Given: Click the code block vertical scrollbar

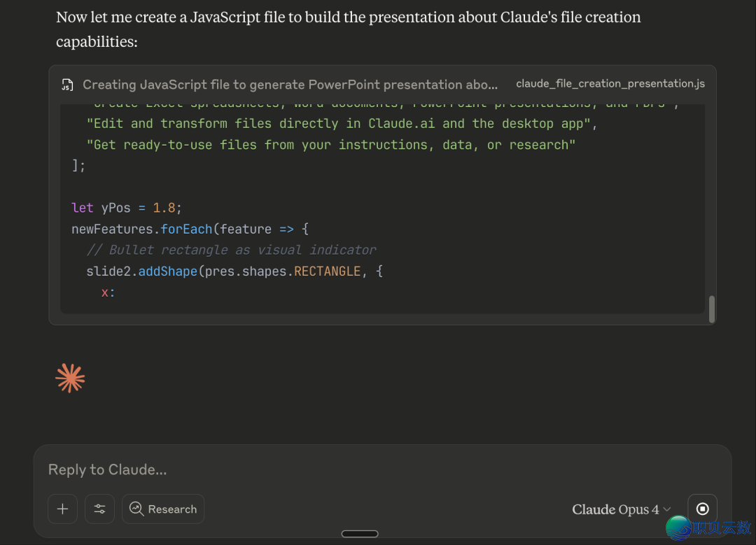Looking at the screenshot, I should [712, 309].
